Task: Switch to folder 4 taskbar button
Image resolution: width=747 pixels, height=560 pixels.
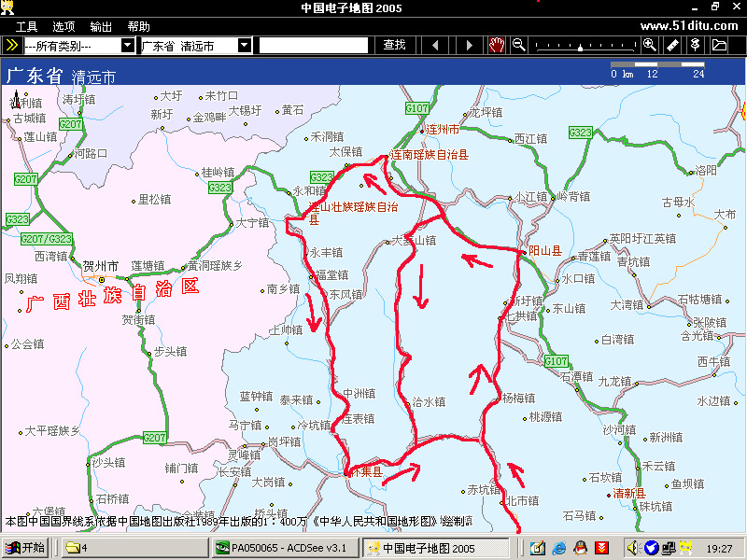Action: [x=135, y=548]
